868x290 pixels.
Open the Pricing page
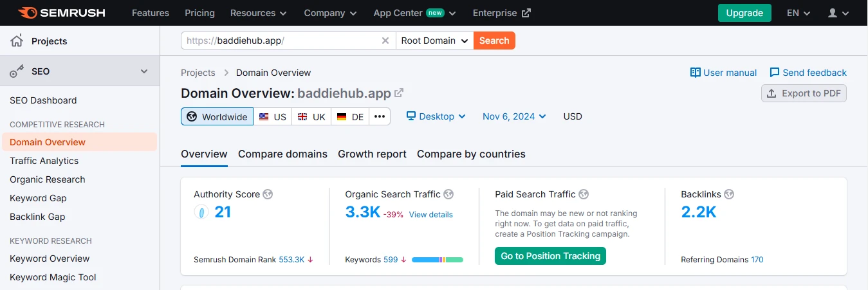[199, 13]
